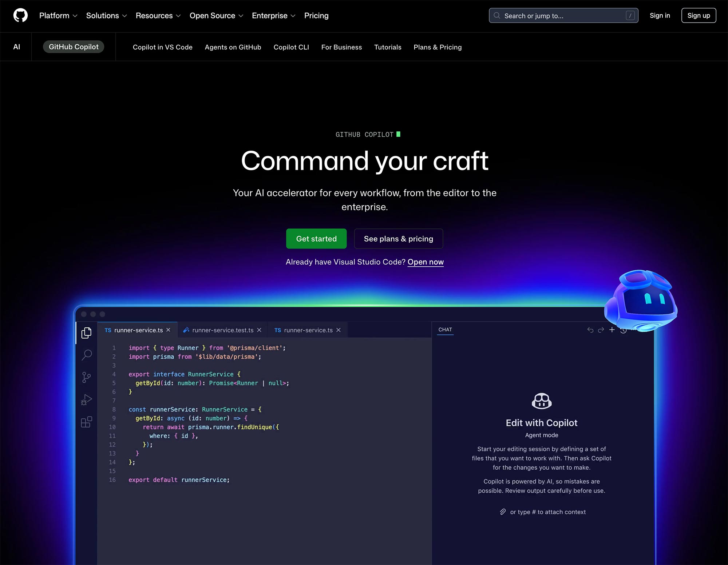Viewport: 728px width, 565px height.
Task: Go to Agents on GitHub
Action: (233, 47)
